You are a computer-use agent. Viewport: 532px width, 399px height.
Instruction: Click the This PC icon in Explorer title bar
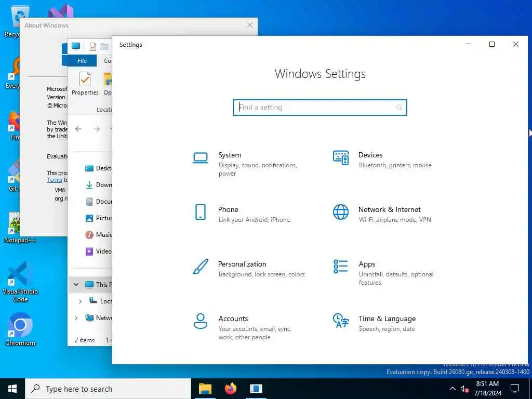[76, 46]
